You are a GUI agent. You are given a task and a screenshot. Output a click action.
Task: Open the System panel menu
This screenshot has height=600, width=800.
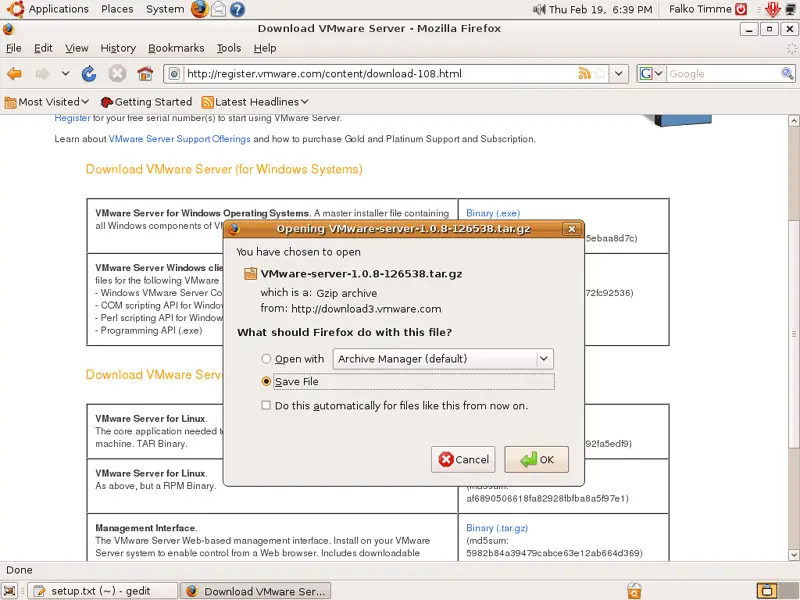(x=165, y=9)
